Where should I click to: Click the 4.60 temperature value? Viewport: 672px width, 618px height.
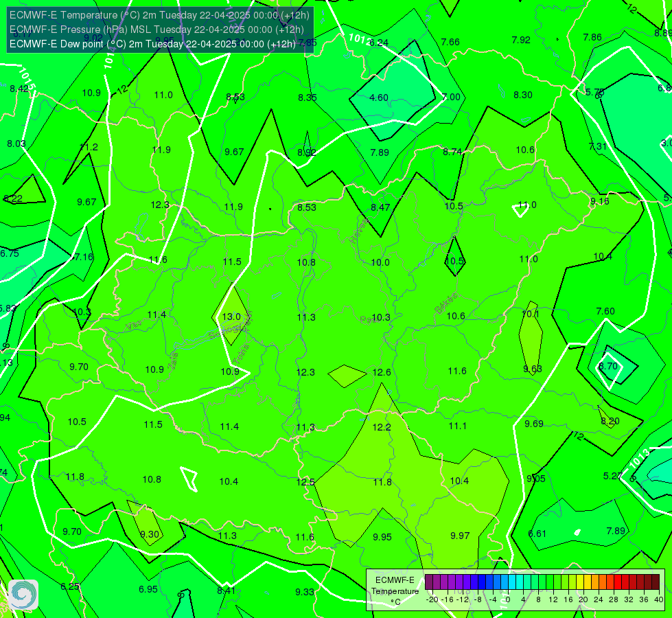point(379,98)
